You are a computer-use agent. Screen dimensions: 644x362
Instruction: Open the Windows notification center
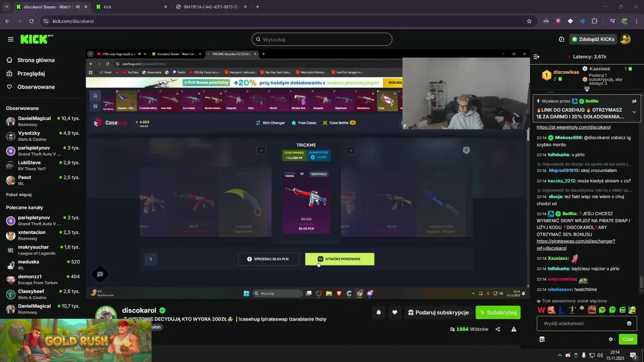[x=633, y=355]
